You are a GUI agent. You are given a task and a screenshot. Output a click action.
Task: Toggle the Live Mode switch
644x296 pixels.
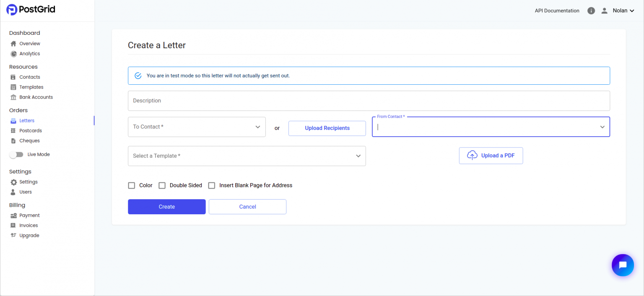click(16, 155)
